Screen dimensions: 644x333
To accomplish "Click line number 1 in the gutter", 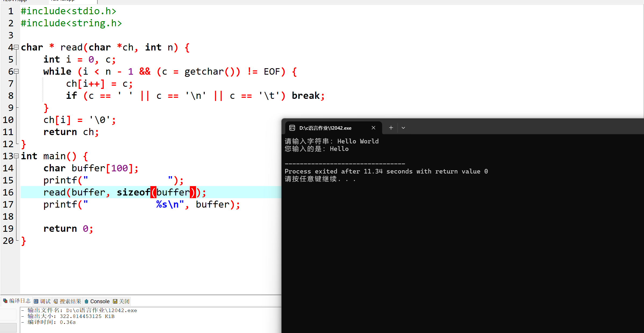I will point(11,11).
